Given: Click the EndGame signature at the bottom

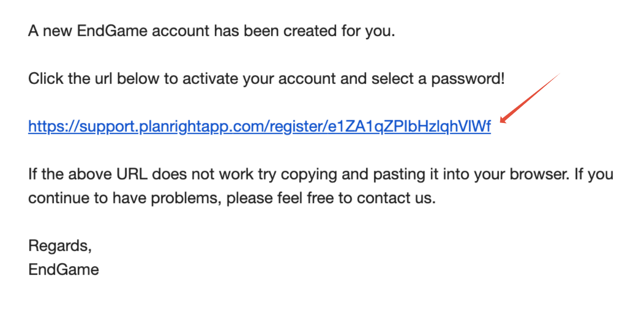Looking at the screenshot, I should coord(64,270).
